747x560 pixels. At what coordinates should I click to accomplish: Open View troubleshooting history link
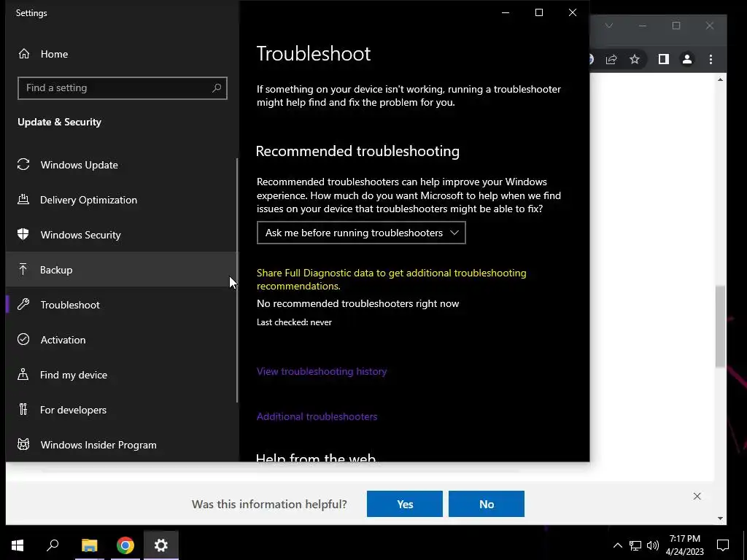point(322,371)
